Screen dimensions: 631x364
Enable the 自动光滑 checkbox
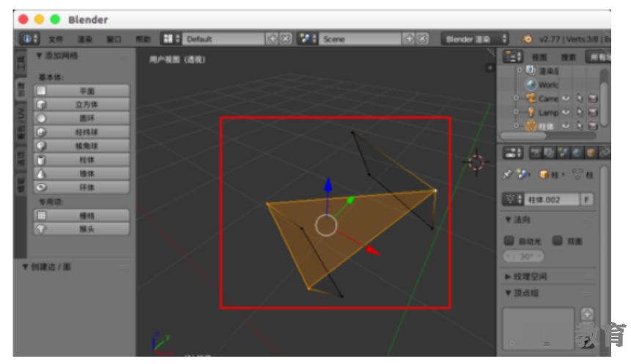click(509, 240)
